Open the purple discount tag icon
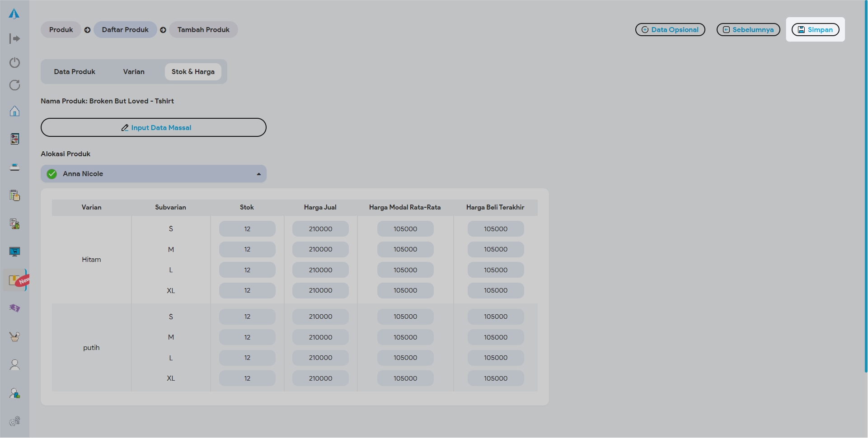This screenshot has height=438, width=868. (14, 308)
